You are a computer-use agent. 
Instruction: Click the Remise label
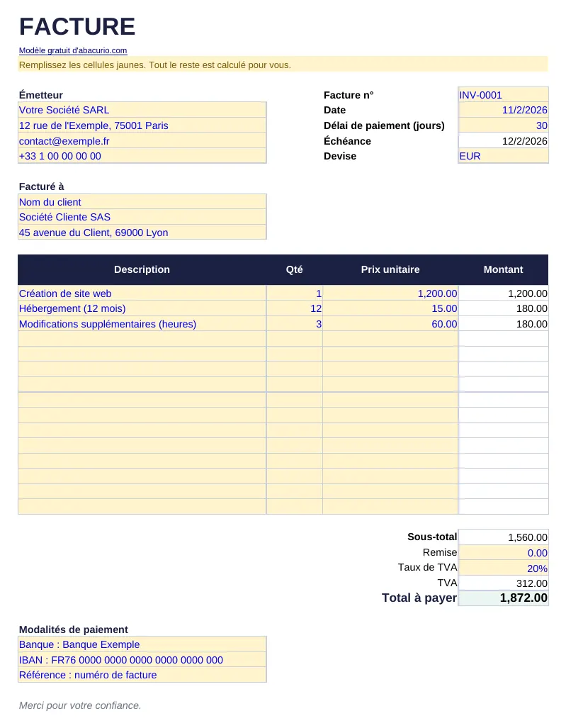coord(440,552)
